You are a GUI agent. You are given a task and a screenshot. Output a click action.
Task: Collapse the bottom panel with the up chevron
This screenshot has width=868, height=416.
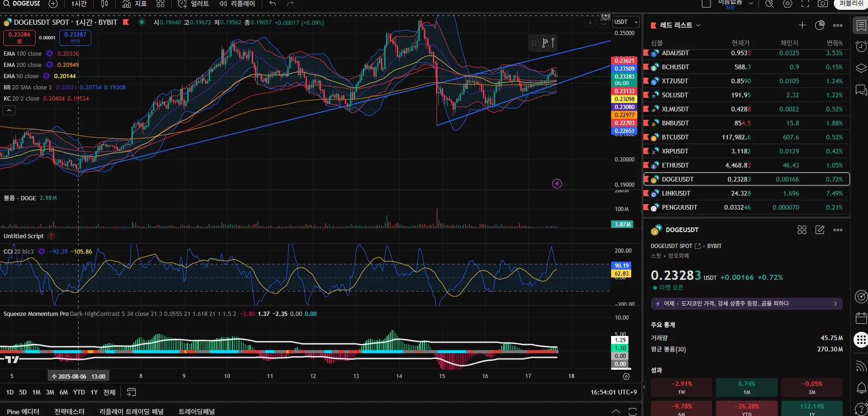pyautogui.click(x=616, y=411)
